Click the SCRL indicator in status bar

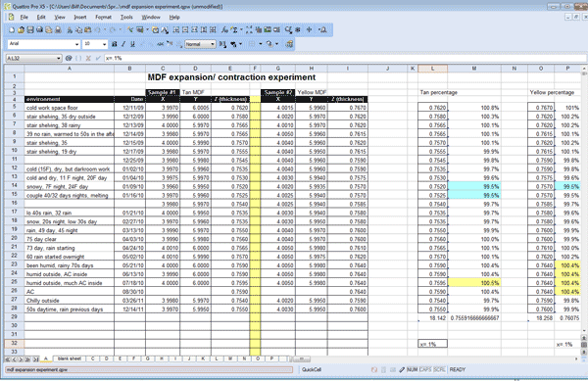[x=439, y=370]
